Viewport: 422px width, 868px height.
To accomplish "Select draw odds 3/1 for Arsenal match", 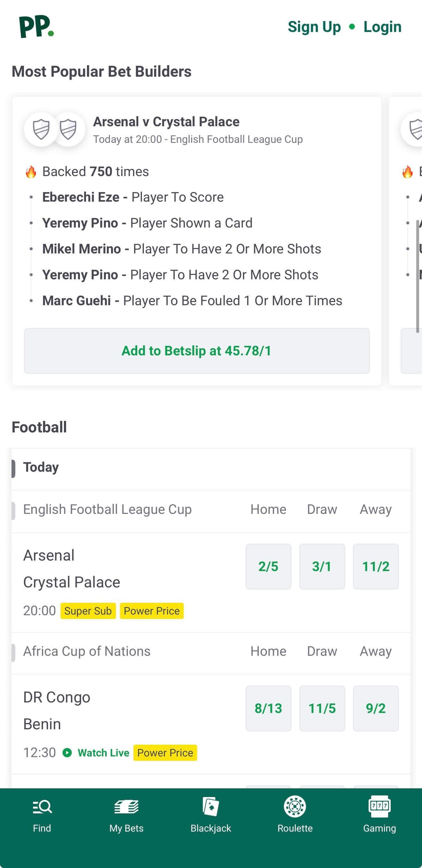I will coord(322,566).
